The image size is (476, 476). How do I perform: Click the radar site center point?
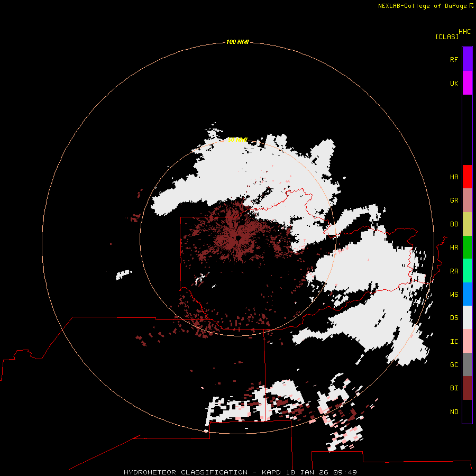tap(238, 238)
